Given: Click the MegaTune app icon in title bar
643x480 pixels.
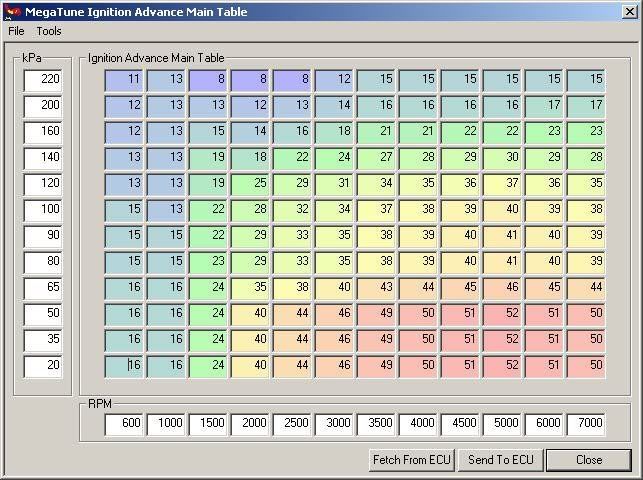Looking at the screenshot, I should [x=12, y=12].
